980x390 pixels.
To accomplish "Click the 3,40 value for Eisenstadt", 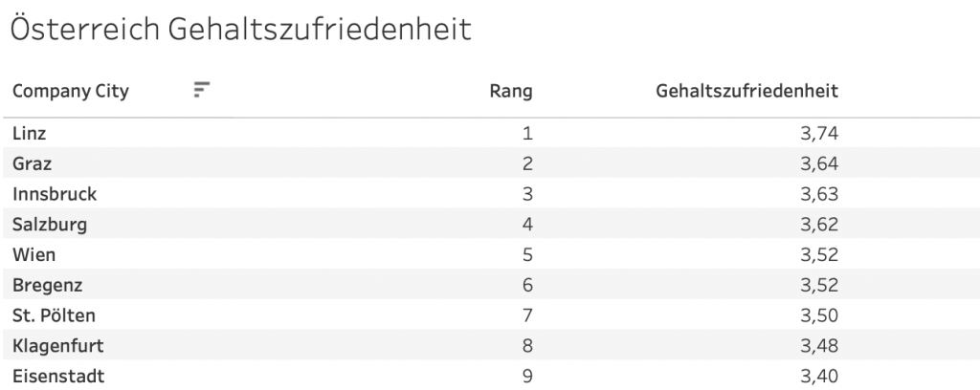I will click(x=819, y=377).
